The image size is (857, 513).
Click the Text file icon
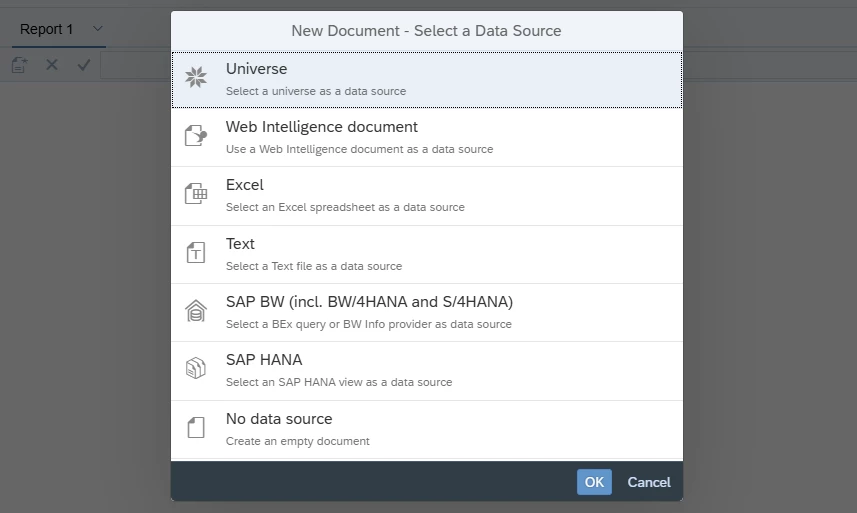196,252
